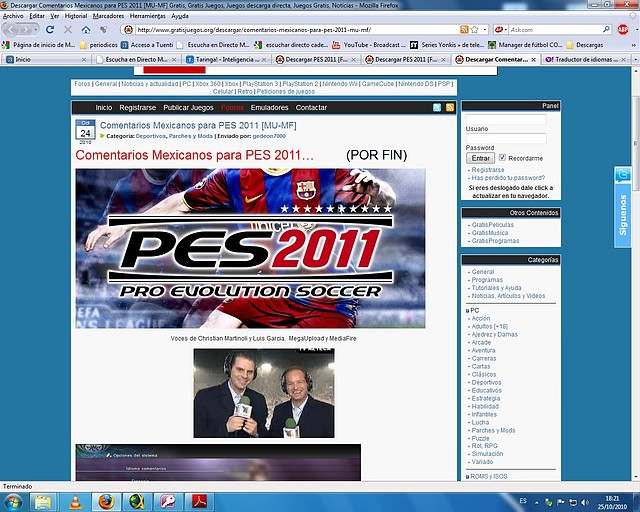Click the volume speaker tray icon

(x=585, y=502)
